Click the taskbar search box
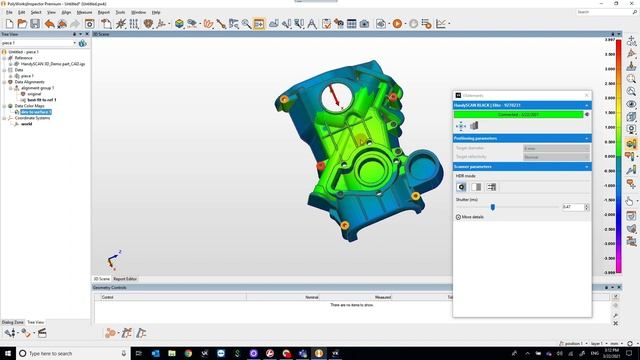This screenshot has width=640, height=360. coord(73,353)
